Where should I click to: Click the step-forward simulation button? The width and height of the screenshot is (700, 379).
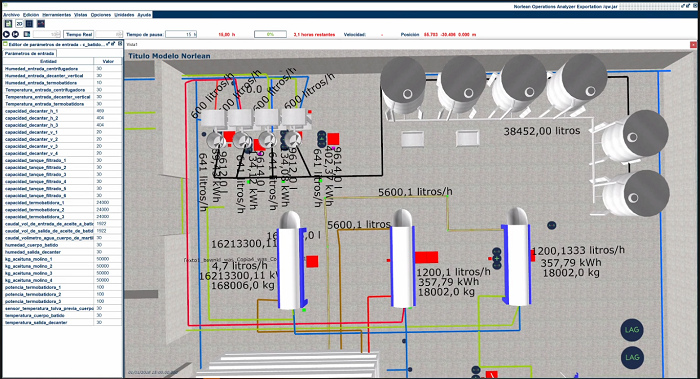(x=15, y=34)
